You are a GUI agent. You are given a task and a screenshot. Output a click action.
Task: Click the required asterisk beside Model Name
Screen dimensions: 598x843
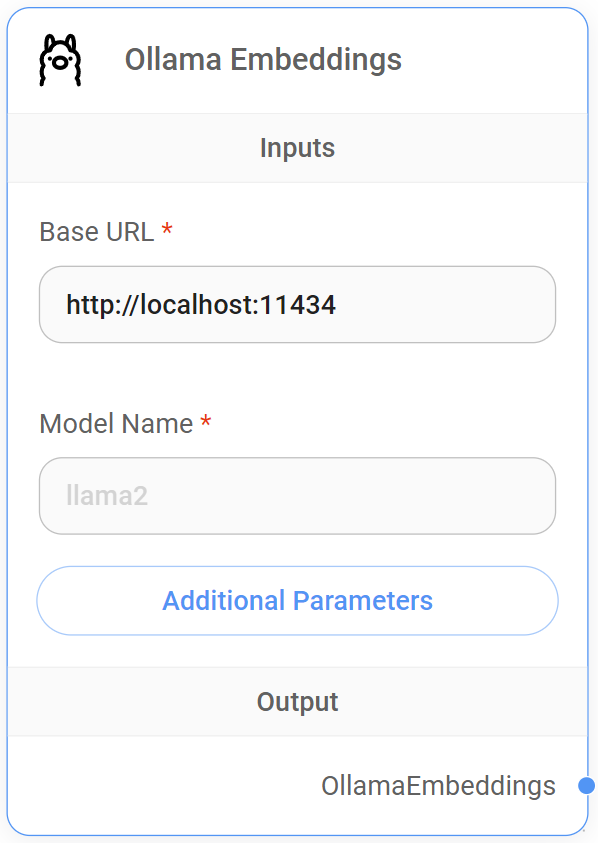204,420
